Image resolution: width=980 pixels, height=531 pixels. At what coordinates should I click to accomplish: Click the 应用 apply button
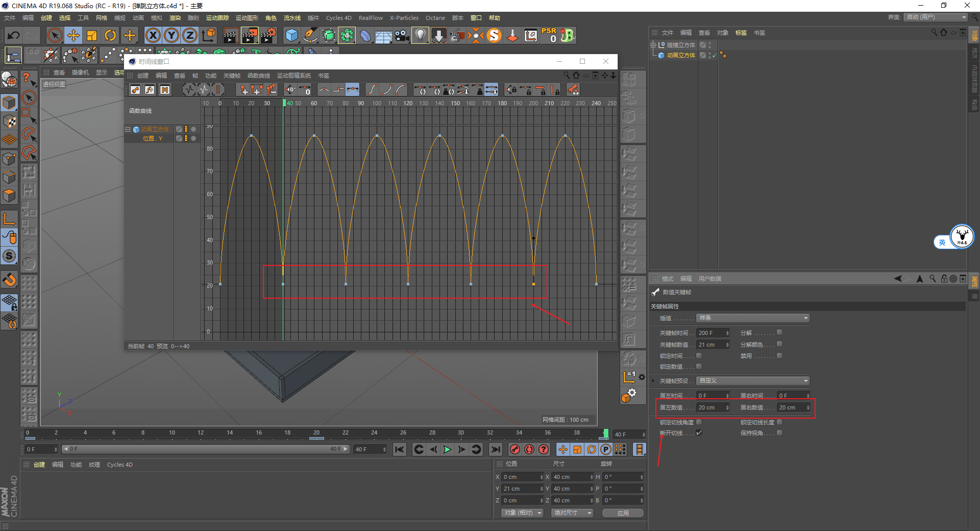623,513
